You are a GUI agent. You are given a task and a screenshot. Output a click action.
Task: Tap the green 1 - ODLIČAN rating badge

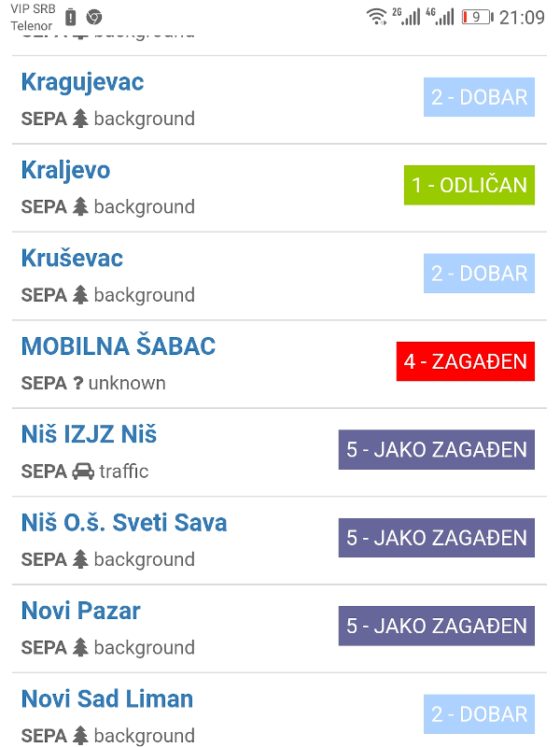[469, 185]
